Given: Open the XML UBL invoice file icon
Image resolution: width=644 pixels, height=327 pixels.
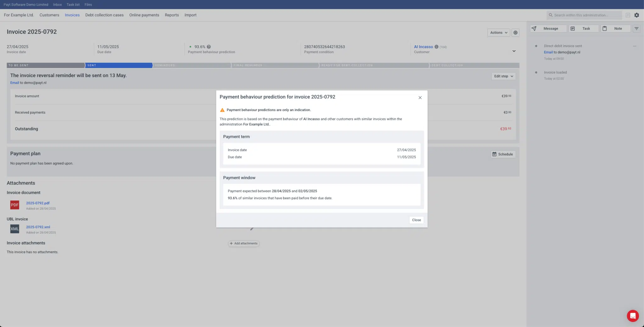Looking at the screenshot, I should pyautogui.click(x=15, y=229).
